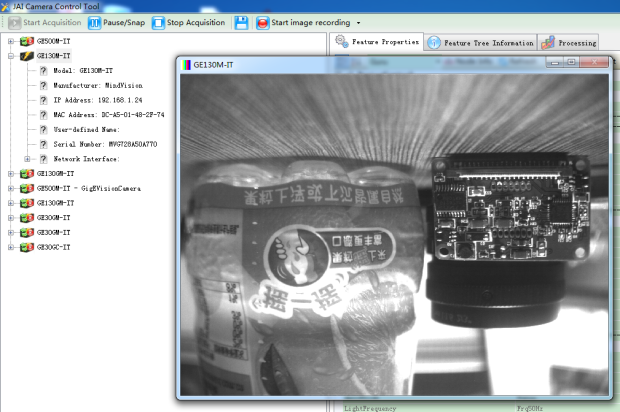This screenshot has width=620, height=412.
Task: Pause or snap the live image
Action: point(117,23)
